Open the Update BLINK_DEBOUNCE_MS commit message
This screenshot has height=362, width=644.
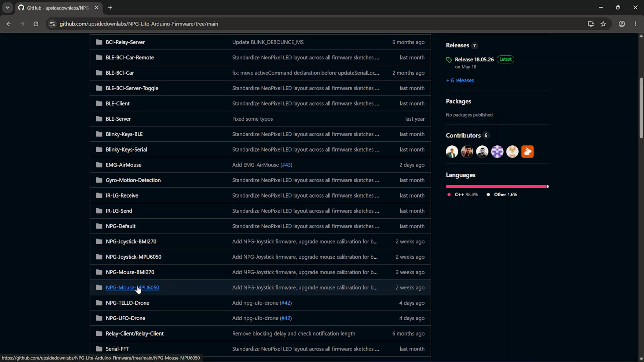(x=268, y=42)
